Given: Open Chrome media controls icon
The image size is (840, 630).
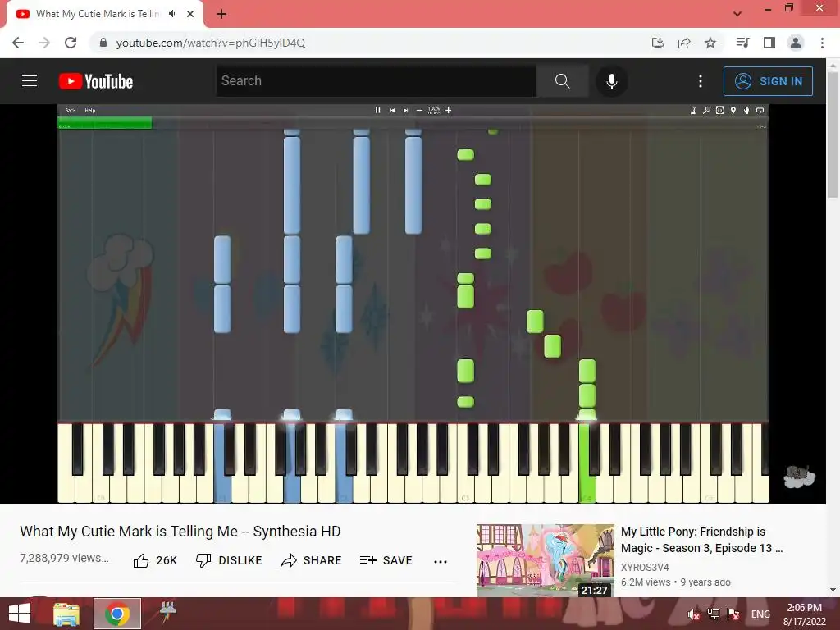Looking at the screenshot, I should (x=742, y=43).
